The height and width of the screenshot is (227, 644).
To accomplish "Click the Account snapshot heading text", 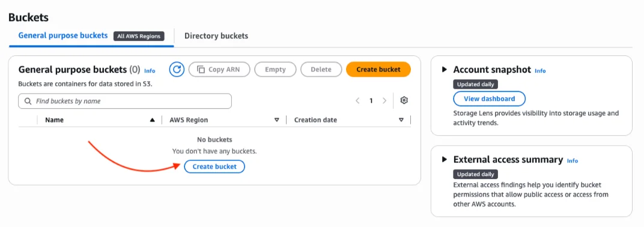I will (x=492, y=70).
